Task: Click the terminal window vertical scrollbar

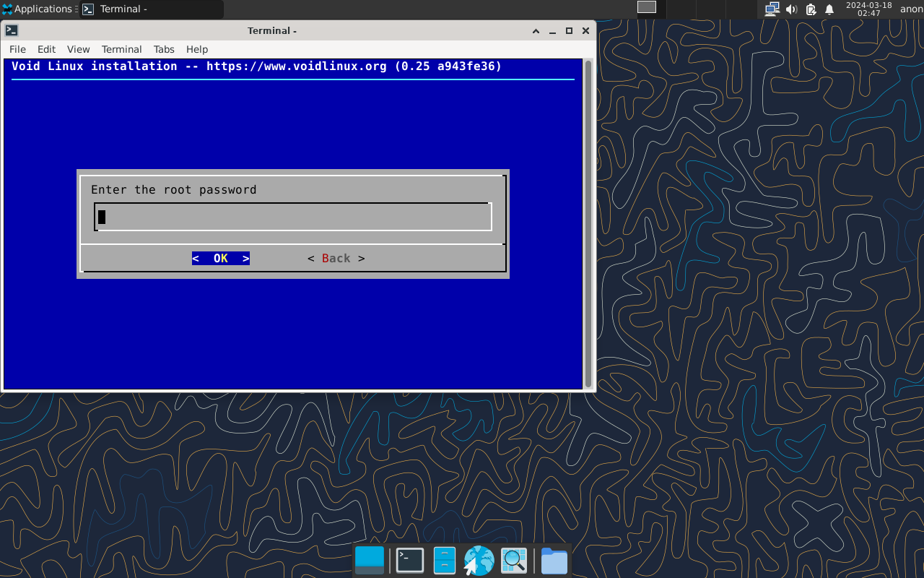Action: (588, 224)
